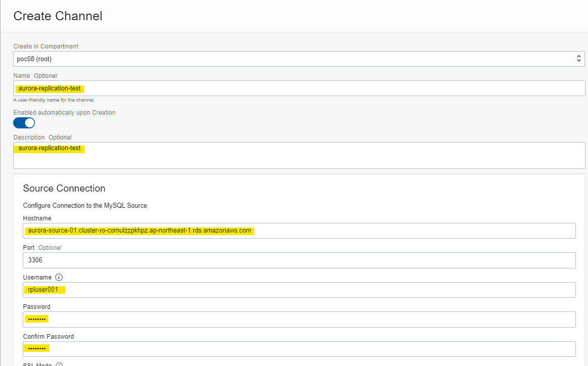
Task: Click the Username field rpluser001
Action: (299, 290)
